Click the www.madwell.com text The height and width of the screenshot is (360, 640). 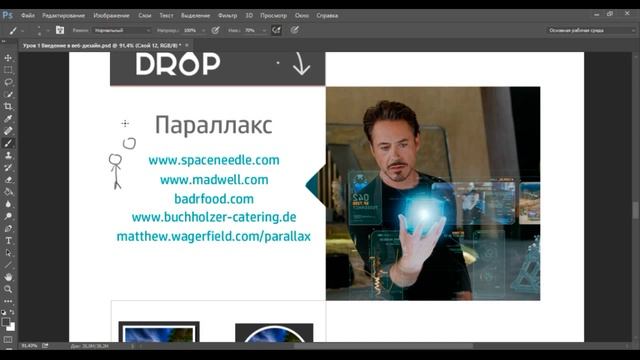214,180
